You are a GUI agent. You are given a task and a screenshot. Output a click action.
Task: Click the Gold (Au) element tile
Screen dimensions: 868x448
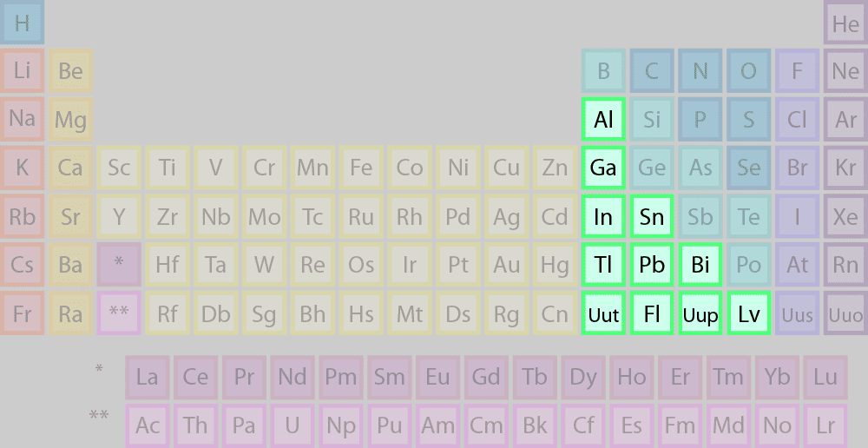pos(507,265)
